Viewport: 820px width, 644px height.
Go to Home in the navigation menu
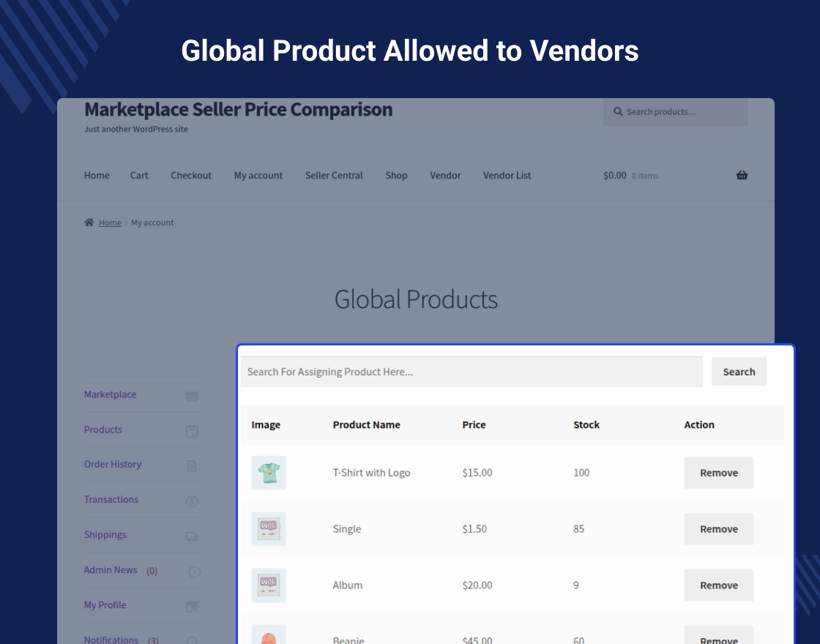point(97,176)
